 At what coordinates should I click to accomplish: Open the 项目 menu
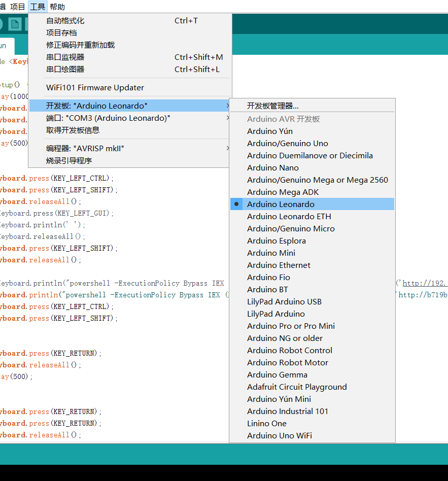pos(17,7)
